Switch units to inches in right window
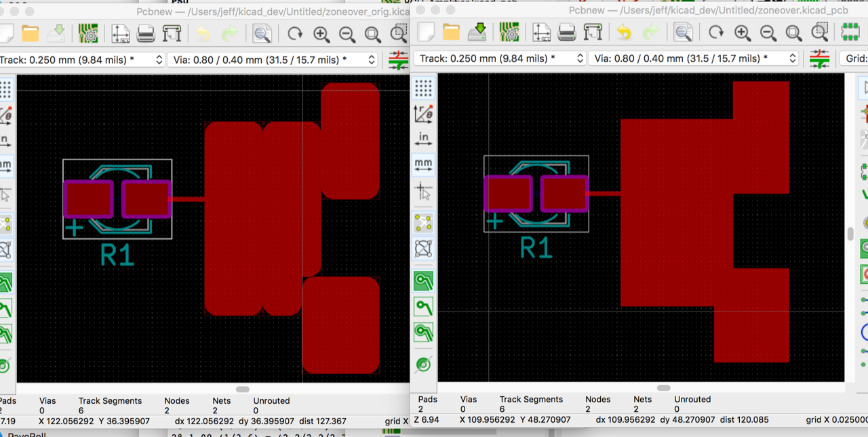The height and width of the screenshot is (437, 868). tap(423, 139)
